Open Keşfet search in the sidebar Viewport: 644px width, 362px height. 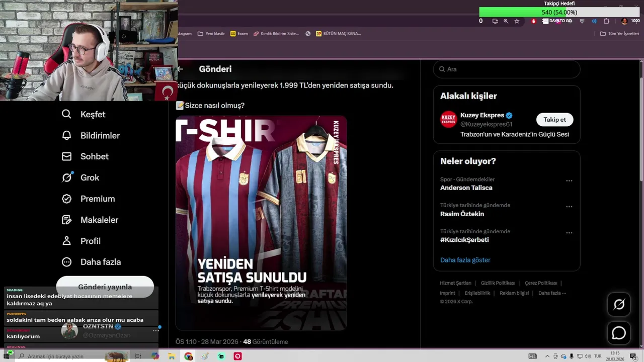[84, 114]
